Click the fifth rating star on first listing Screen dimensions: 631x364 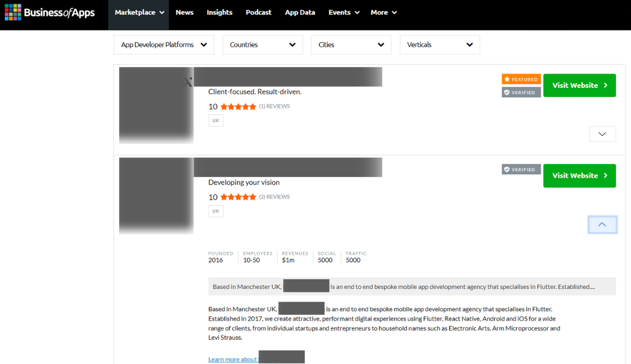click(x=251, y=106)
